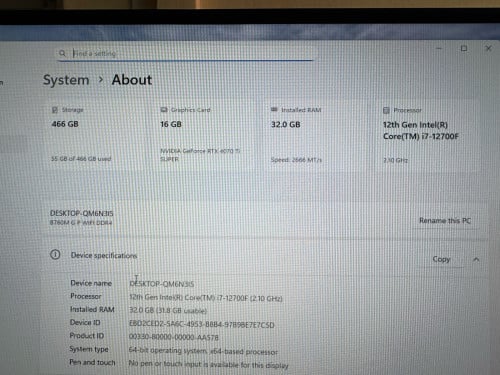Click Rename this PC button

click(445, 221)
